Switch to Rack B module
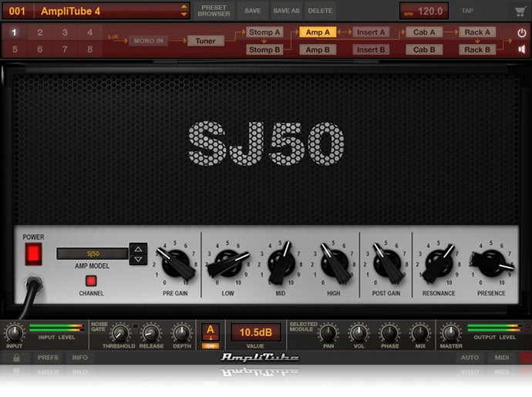This screenshot has height=397, width=532. [x=477, y=49]
